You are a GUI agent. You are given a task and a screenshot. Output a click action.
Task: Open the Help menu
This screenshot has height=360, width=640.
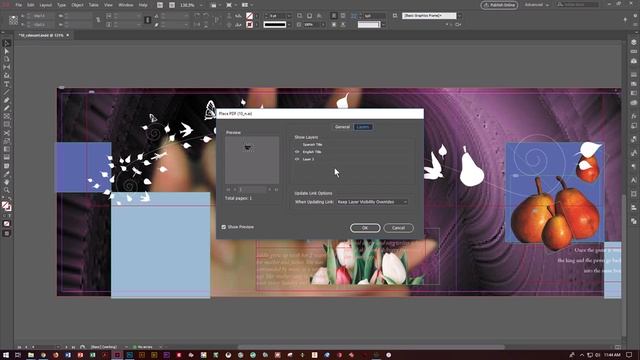(143, 5)
